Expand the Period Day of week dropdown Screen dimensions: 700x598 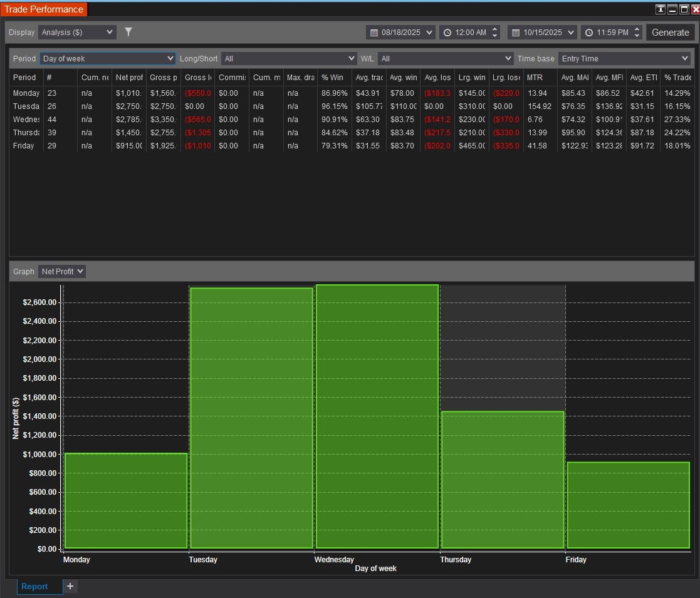(107, 58)
